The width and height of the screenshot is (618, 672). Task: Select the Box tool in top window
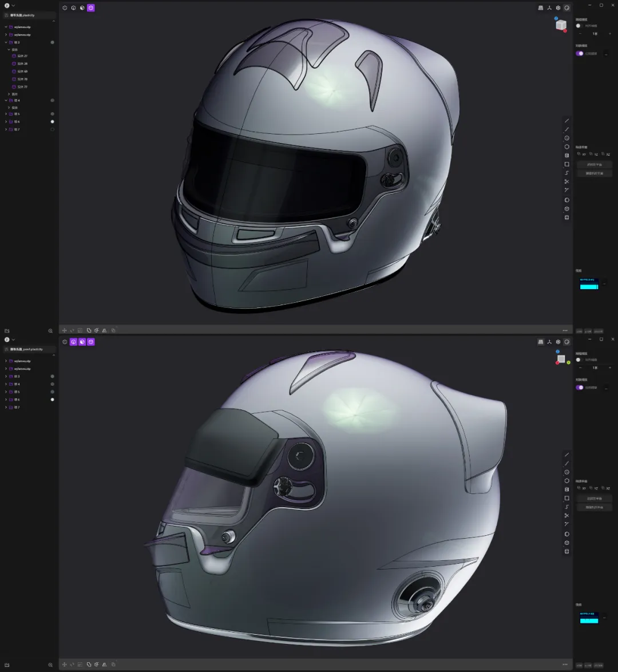tap(566, 209)
